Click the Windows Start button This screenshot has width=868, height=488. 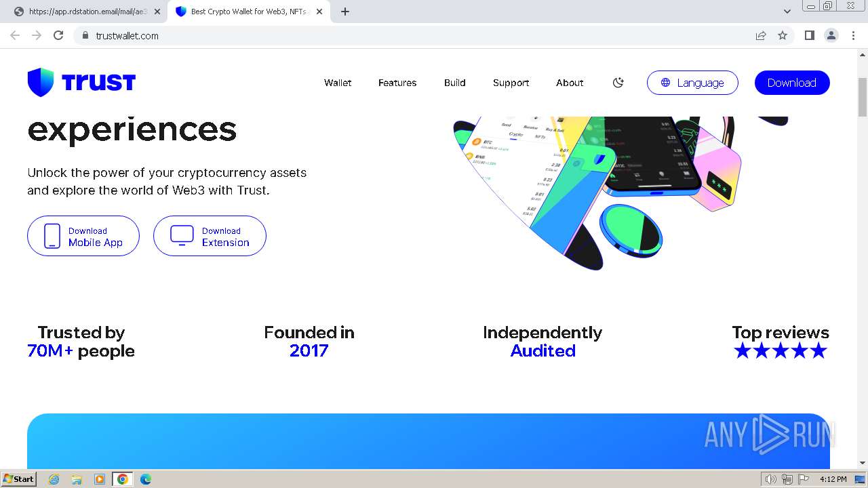tap(18, 479)
